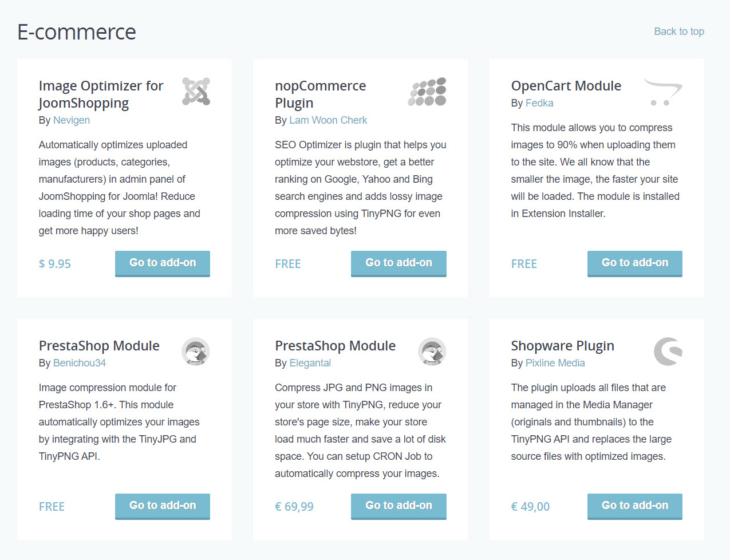The image size is (730, 560).
Task: Open author Nevigen's link
Action: click(x=72, y=120)
